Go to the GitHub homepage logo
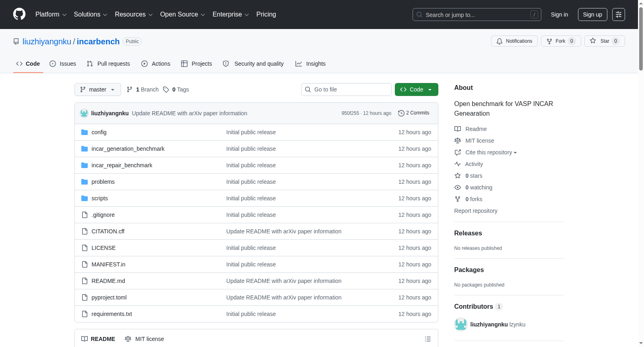The image size is (644, 347). 19,14
